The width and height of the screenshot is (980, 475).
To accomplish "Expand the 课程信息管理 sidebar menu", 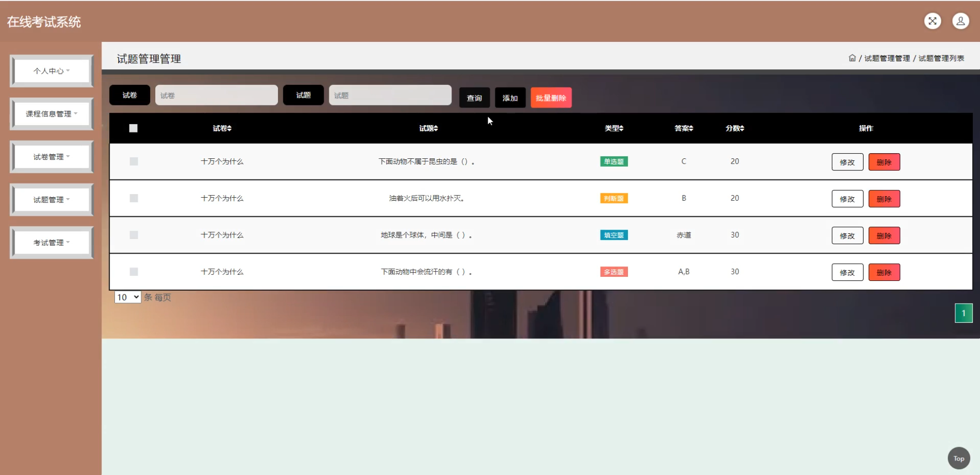I will coord(52,114).
